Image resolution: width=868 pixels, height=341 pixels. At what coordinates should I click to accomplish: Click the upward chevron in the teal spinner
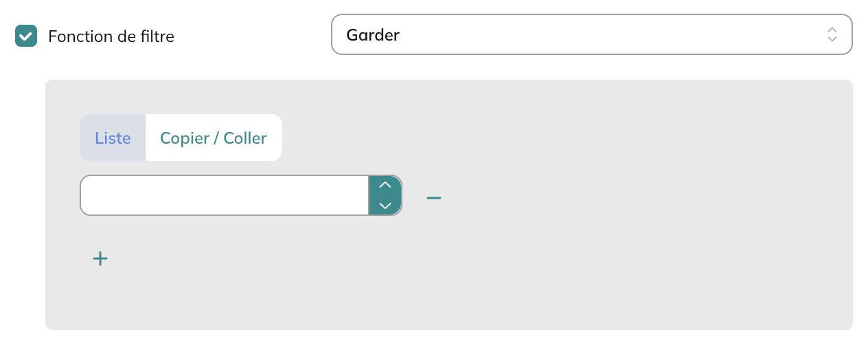(x=385, y=186)
